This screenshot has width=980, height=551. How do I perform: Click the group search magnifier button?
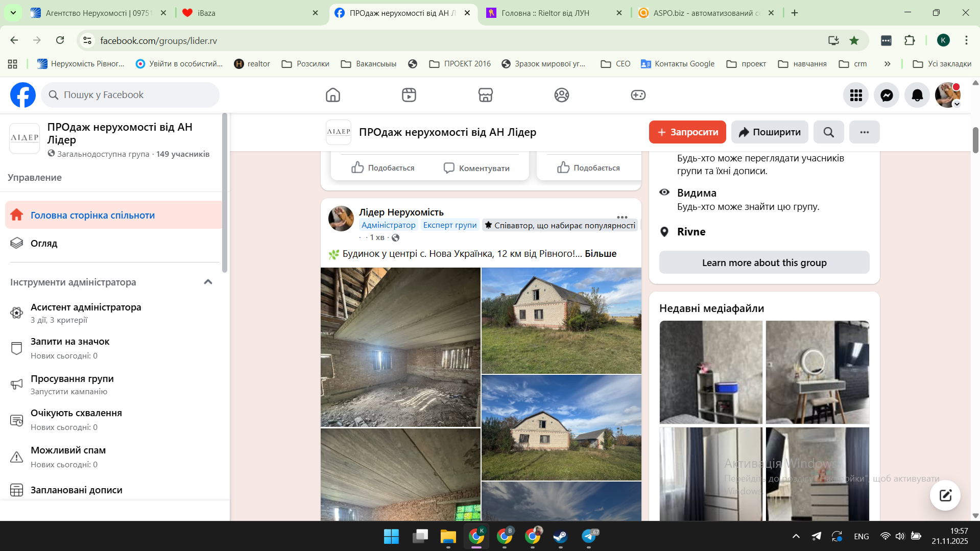[x=828, y=132]
